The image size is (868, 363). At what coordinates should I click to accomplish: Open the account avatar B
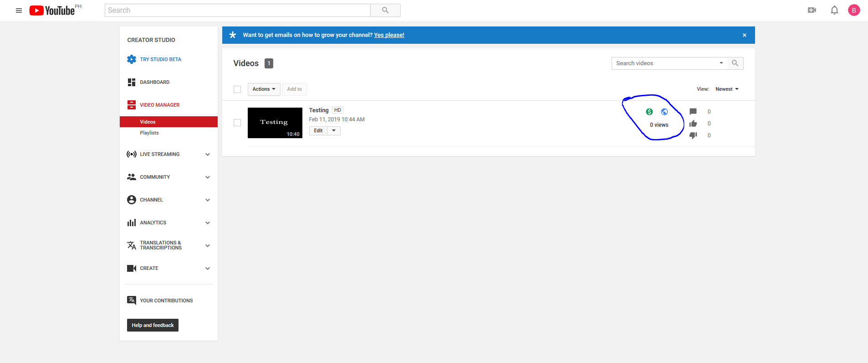click(854, 10)
